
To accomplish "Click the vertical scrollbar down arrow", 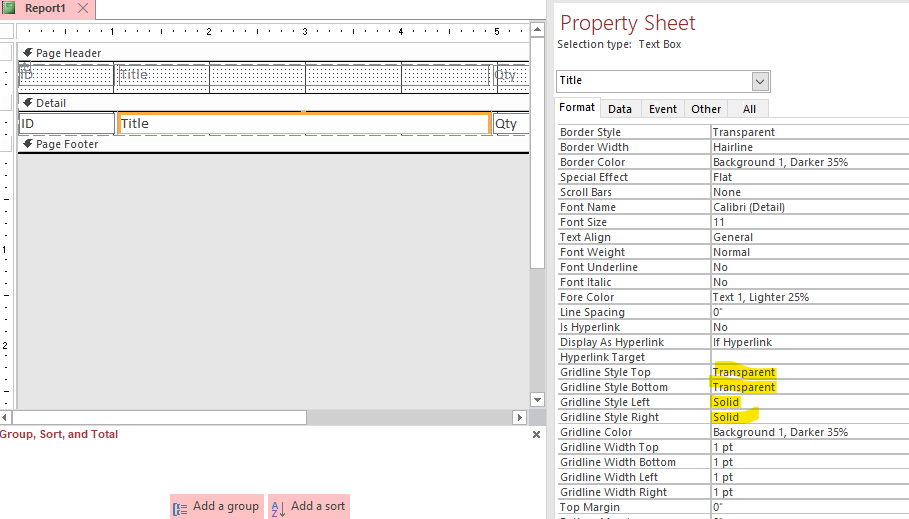I will 537,400.
